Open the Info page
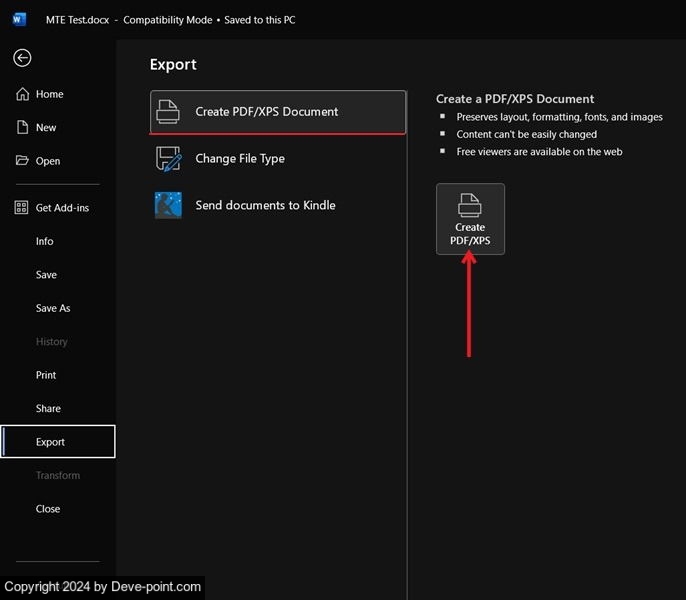Screen dimensions: 686x600 pyautogui.click(x=45, y=241)
